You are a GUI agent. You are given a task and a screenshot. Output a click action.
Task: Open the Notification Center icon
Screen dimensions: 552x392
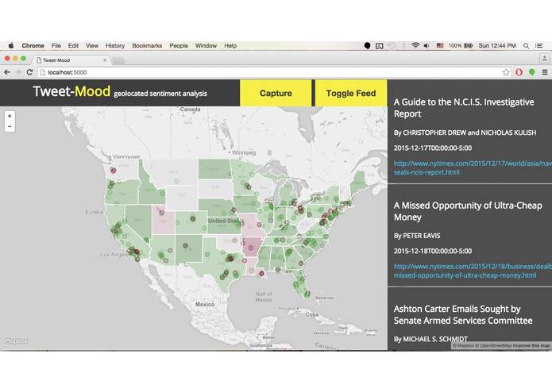point(539,46)
